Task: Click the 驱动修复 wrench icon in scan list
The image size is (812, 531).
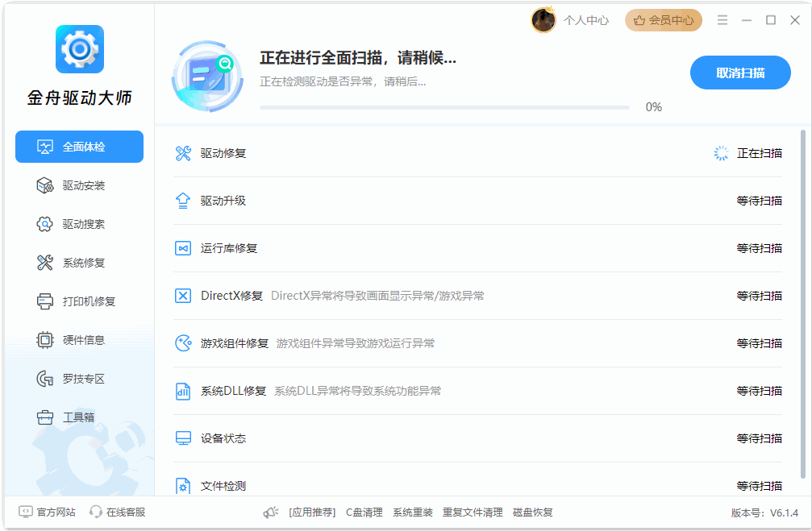Action: (x=183, y=153)
